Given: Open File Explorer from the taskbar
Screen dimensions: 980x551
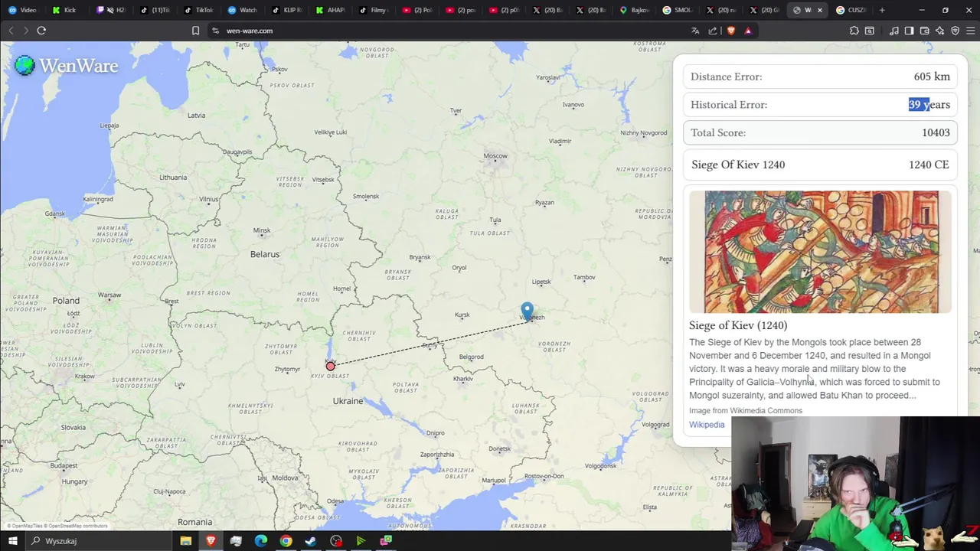Looking at the screenshot, I should (x=185, y=541).
